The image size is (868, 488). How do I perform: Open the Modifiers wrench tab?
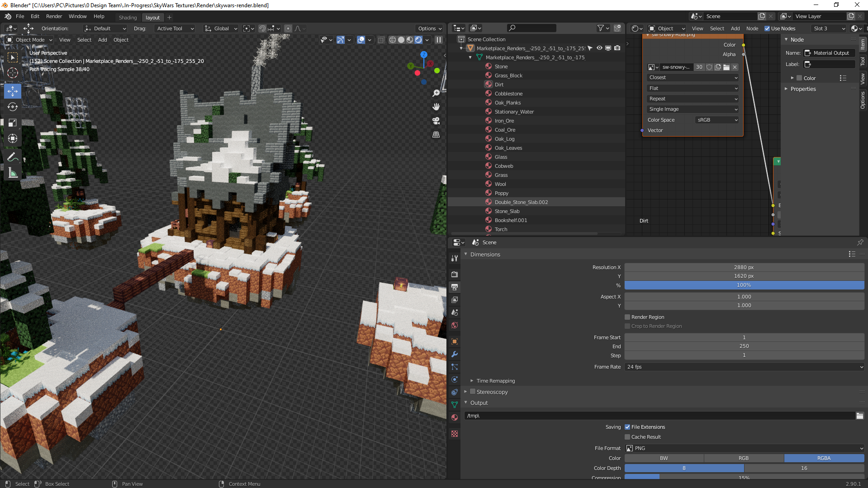coord(455,354)
